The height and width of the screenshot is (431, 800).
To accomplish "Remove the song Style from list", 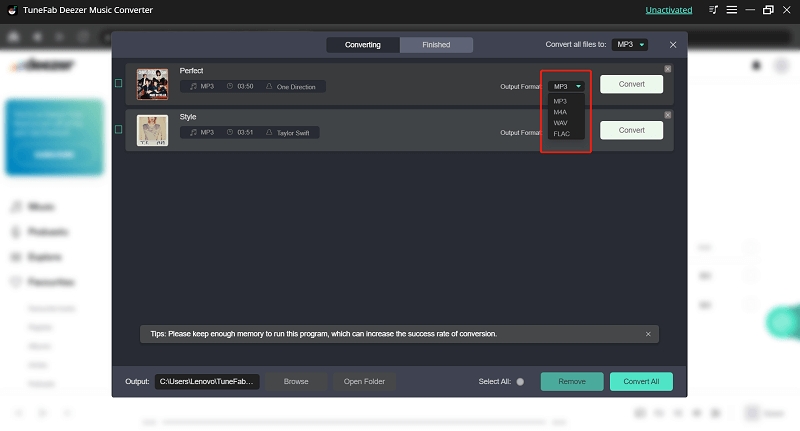I will [x=668, y=115].
